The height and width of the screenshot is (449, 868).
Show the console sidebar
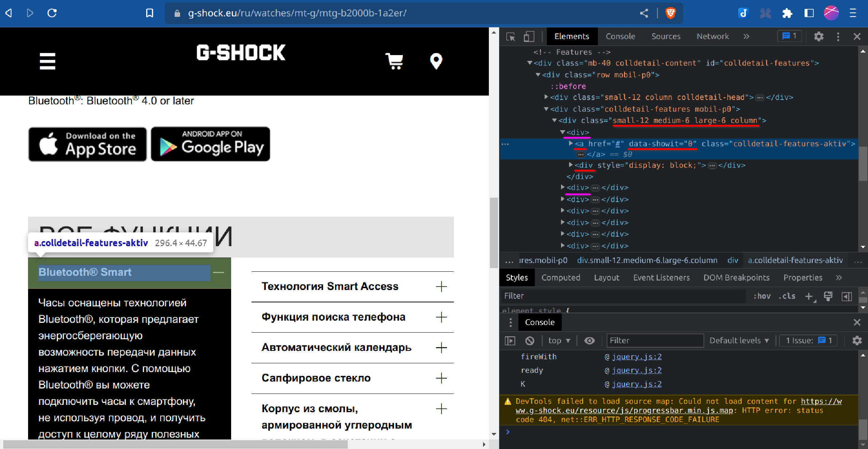coord(510,341)
